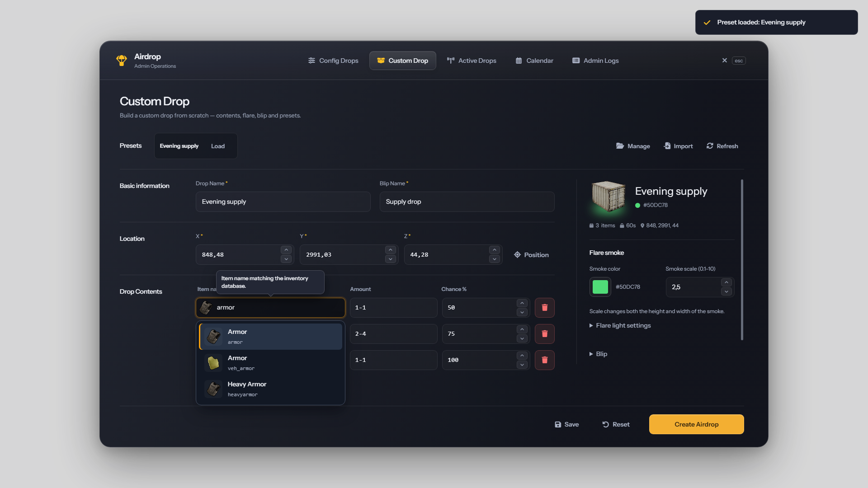The image size is (868, 488).
Task: Load the selected preset
Action: pos(218,146)
